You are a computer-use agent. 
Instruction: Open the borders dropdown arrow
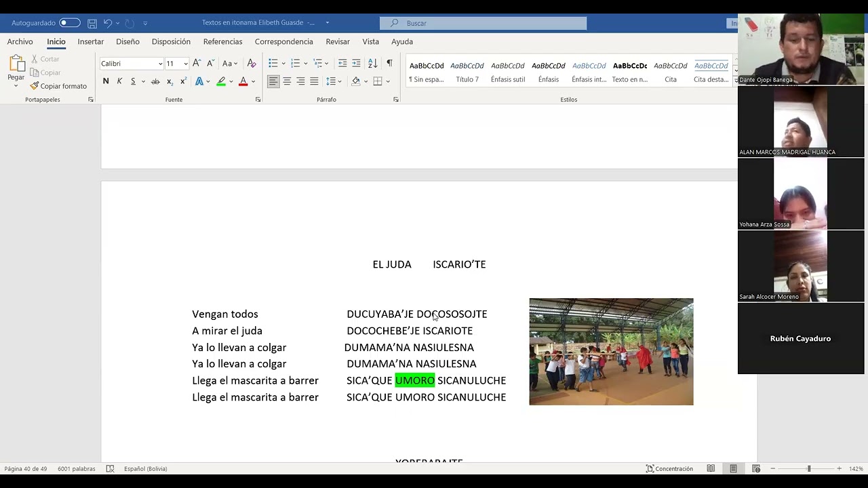click(387, 81)
